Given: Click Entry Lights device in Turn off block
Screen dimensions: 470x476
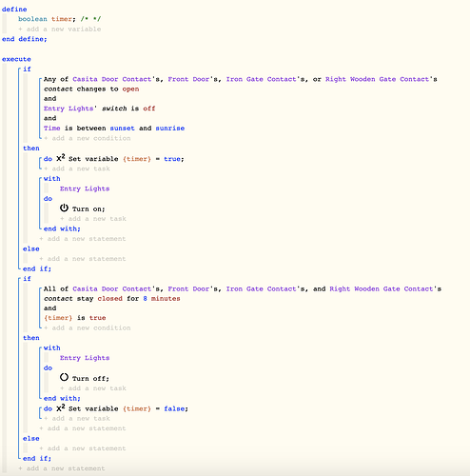Looking at the screenshot, I should pyautogui.click(x=85, y=358).
